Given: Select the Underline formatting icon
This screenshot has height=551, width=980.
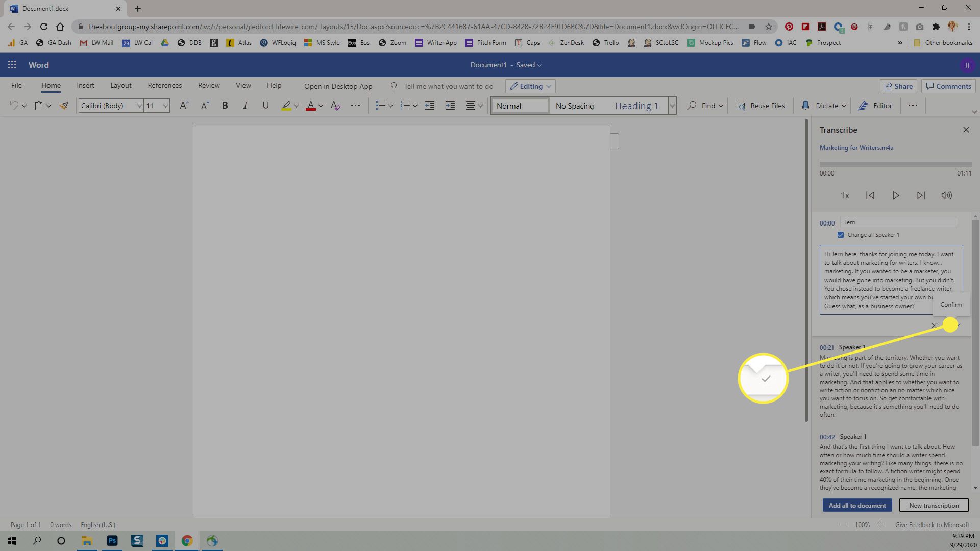Looking at the screenshot, I should (x=265, y=106).
